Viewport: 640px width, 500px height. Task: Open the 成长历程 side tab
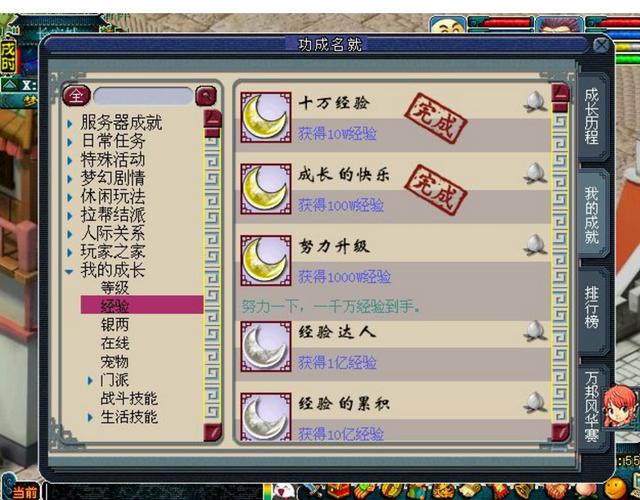coord(593,117)
